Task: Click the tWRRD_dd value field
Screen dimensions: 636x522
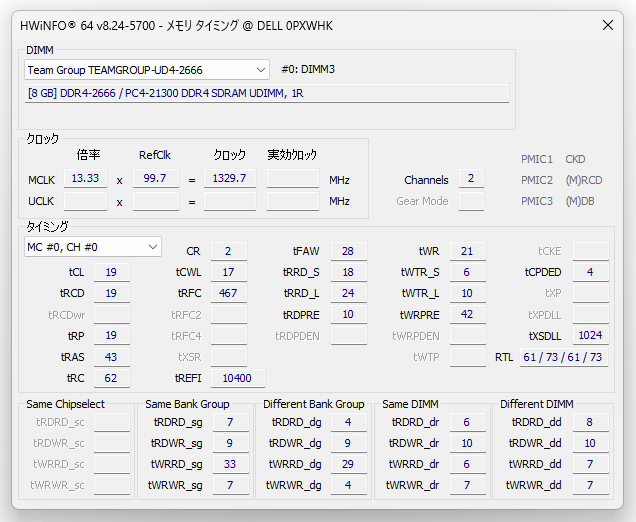Action: (x=591, y=464)
